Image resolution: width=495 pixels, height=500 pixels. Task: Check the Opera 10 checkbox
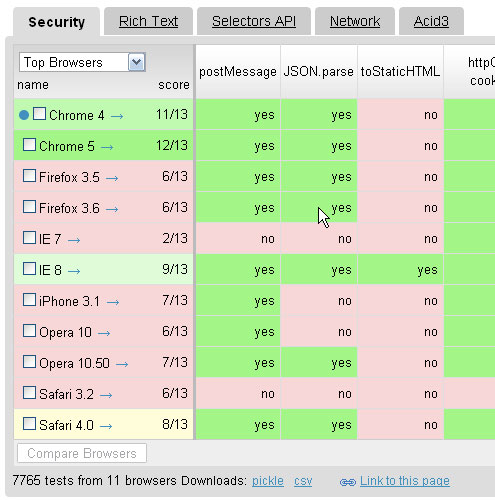pos(29,331)
